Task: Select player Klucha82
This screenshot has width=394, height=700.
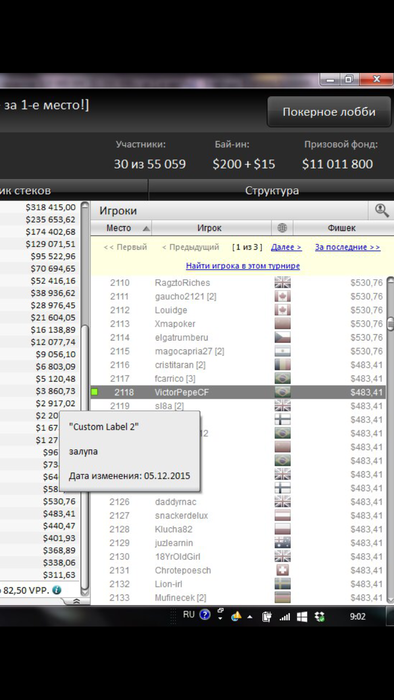Action: (238, 529)
